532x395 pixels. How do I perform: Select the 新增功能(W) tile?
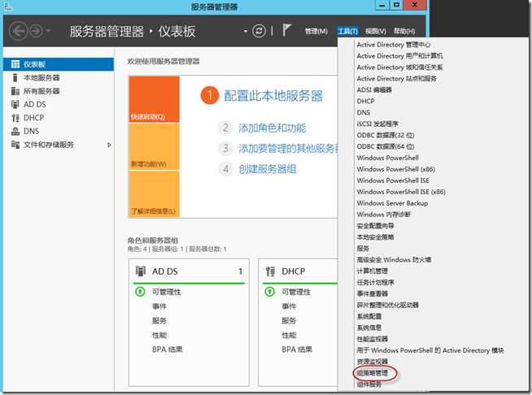tap(154, 146)
